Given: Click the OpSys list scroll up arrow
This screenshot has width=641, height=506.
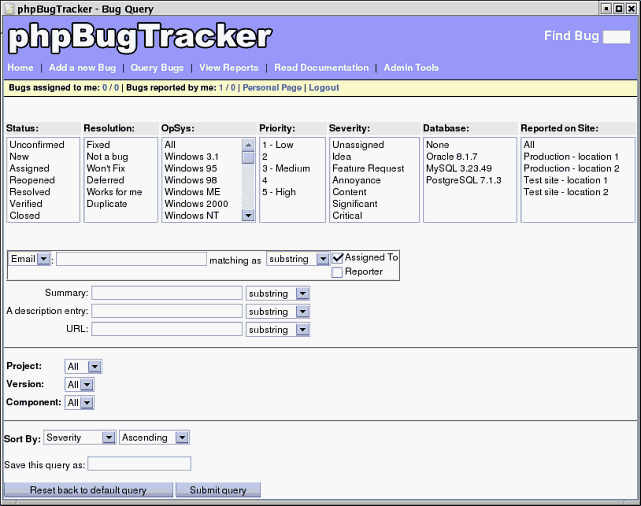Looking at the screenshot, I should [248, 145].
